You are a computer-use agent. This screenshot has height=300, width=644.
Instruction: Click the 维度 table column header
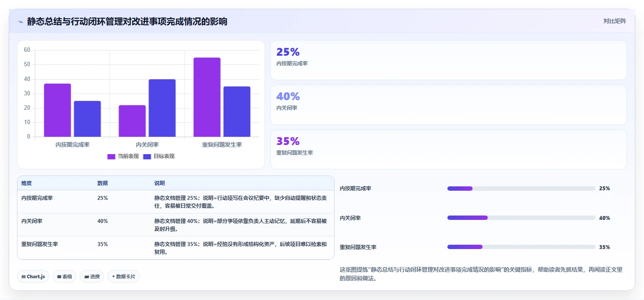27,183
